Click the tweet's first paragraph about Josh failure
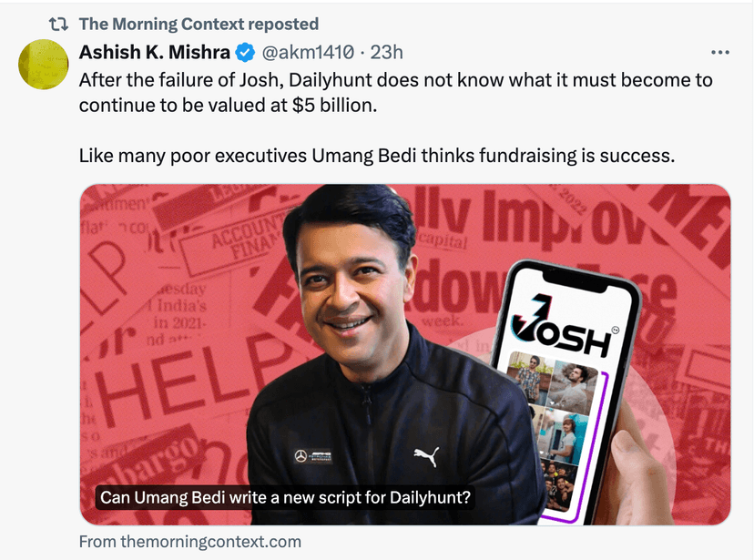 point(395,92)
